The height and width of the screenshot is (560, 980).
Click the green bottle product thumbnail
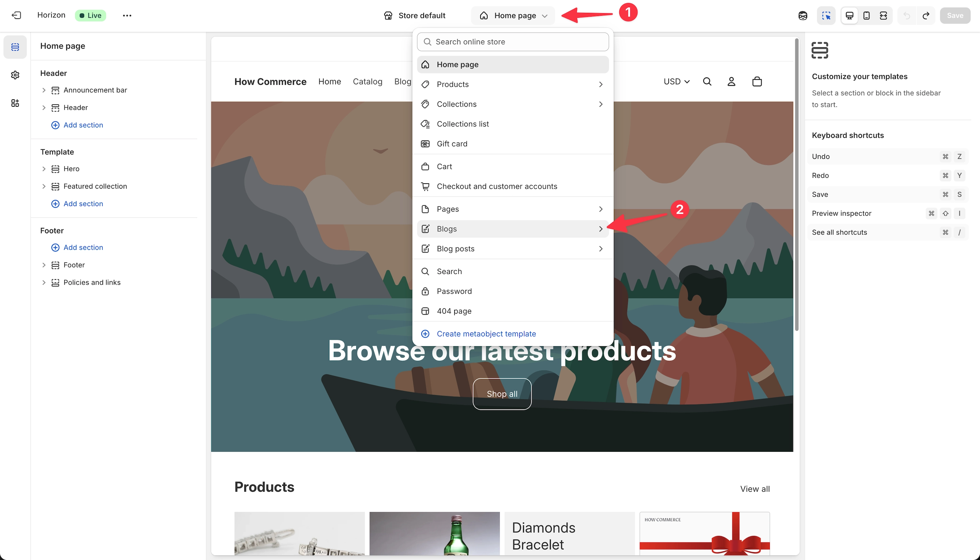coord(434,533)
